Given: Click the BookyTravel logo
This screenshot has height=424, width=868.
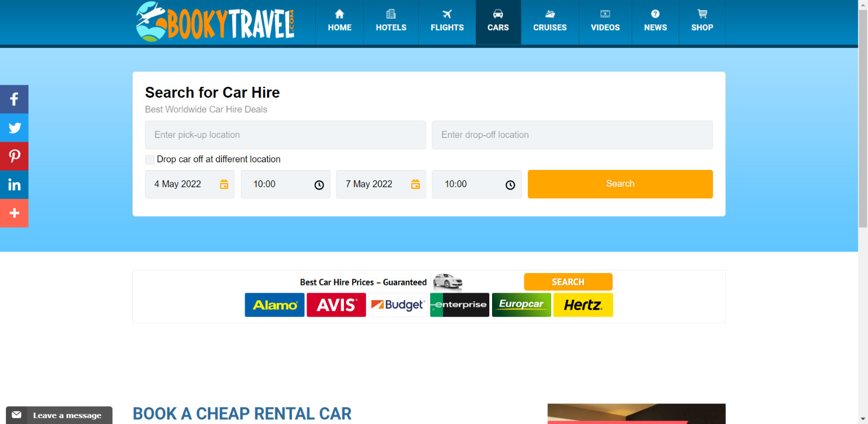Looking at the screenshot, I should [x=215, y=22].
